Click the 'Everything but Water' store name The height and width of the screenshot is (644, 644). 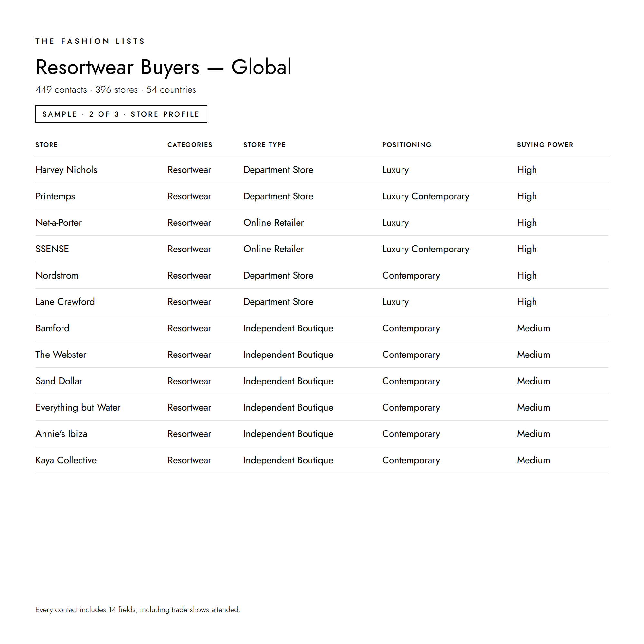tap(78, 407)
